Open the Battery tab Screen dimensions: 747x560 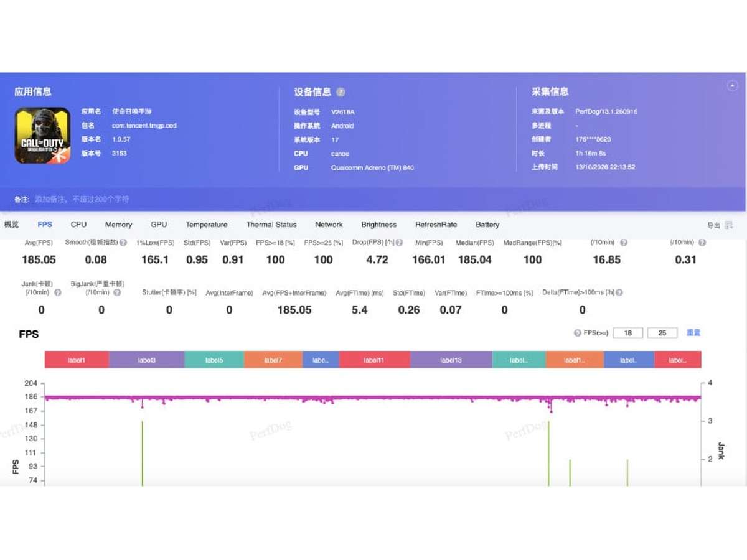[487, 225]
